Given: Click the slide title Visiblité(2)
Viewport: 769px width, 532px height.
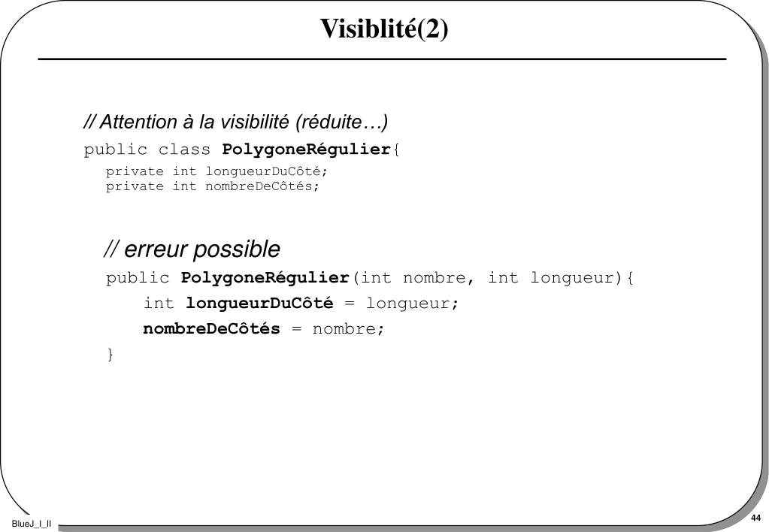Looking at the screenshot, I should pyautogui.click(x=384, y=29).
